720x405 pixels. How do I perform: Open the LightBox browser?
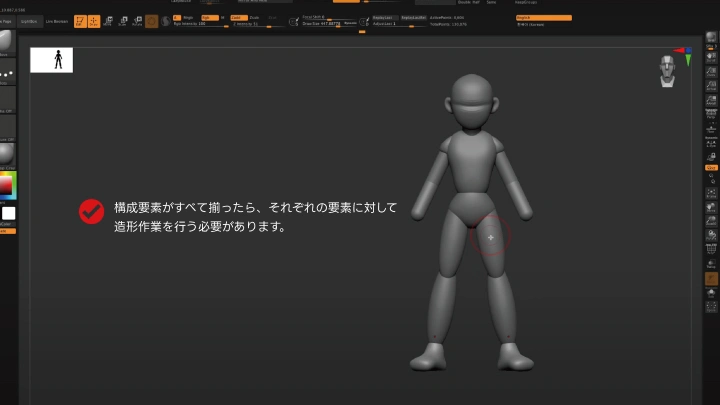pos(29,21)
